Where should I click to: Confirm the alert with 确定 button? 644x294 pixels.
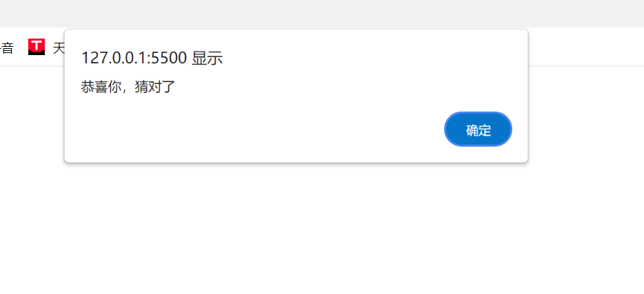point(478,129)
